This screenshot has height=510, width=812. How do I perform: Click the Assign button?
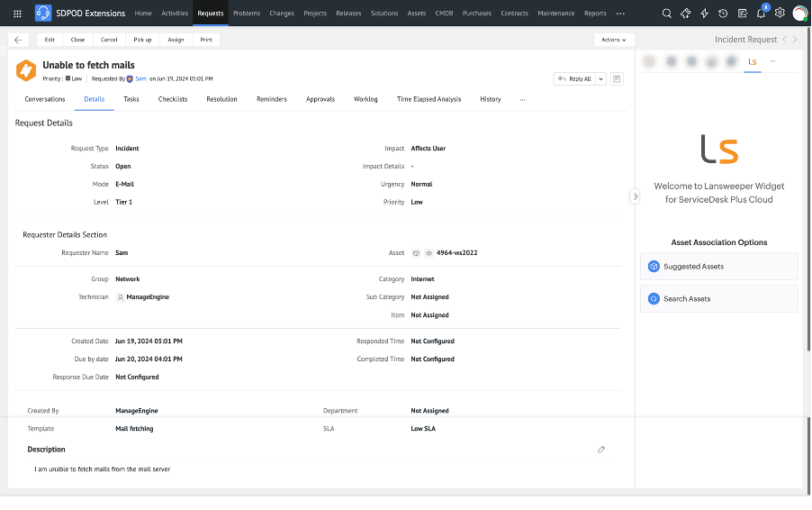click(176, 40)
